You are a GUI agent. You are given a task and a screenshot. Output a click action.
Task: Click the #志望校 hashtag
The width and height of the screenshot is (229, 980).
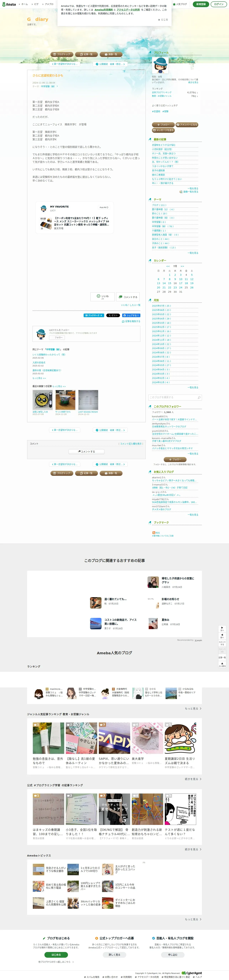[x=156, y=112]
